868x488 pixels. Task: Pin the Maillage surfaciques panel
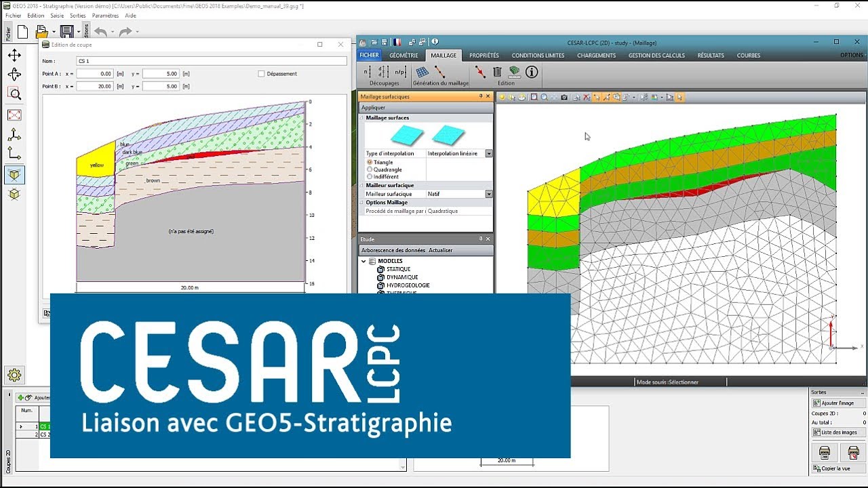point(481,96)
